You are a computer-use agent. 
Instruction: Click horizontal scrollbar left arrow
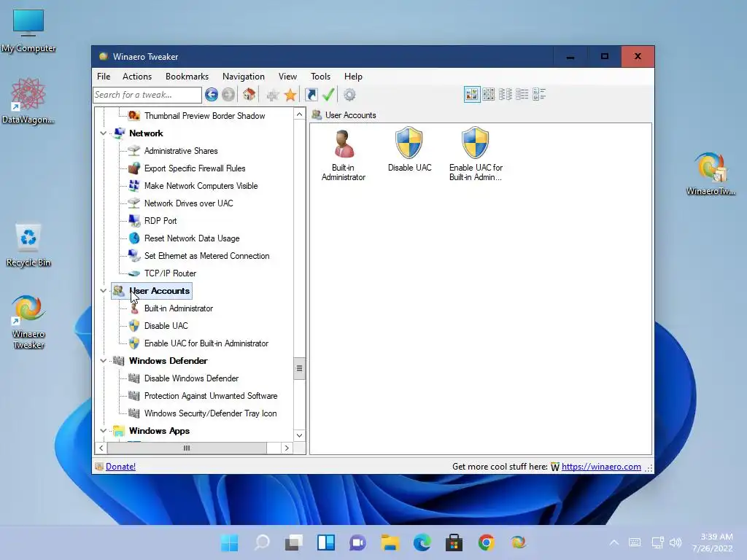(x=101, y=448)
